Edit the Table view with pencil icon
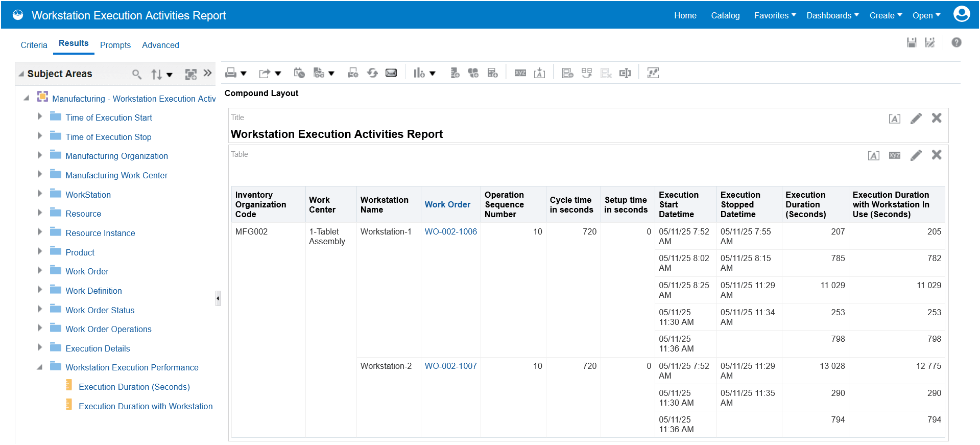 pyautogui.click(x=916, y=155)
